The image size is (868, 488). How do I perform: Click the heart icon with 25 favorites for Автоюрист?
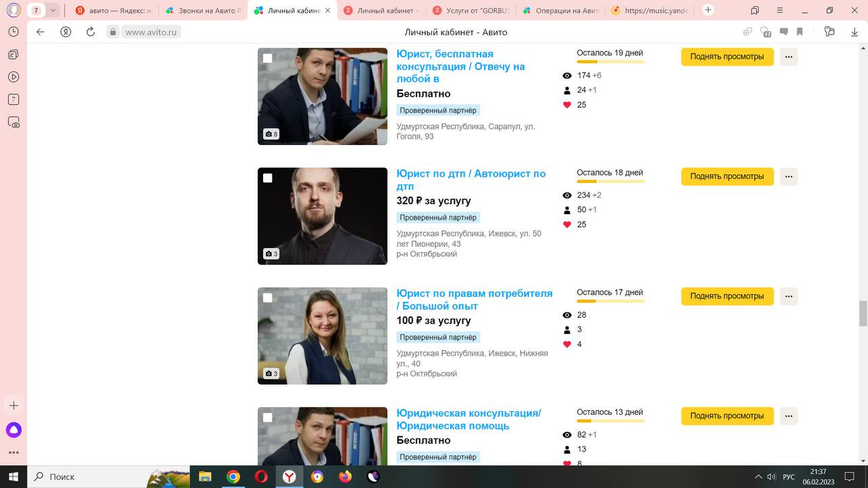click(567, 224)
